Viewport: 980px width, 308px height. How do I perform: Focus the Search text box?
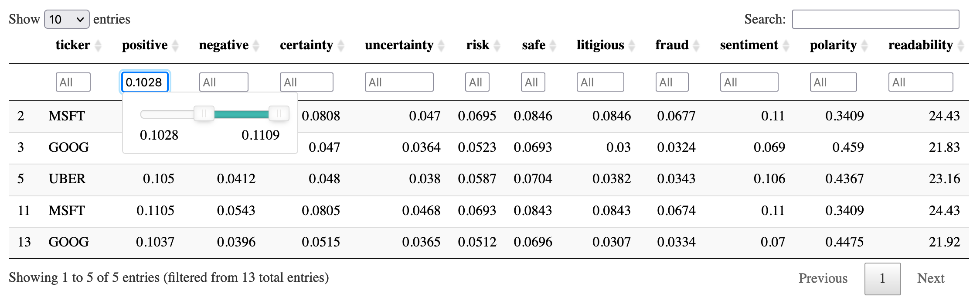tap(875, 19)
